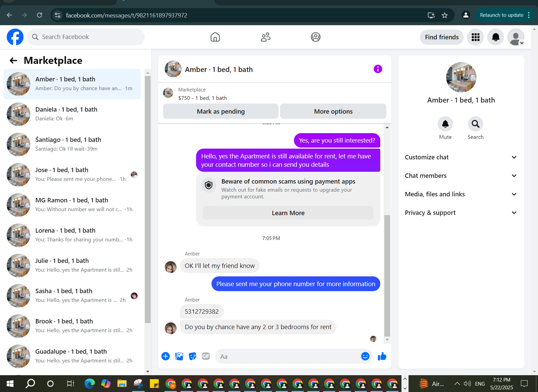538x392 pixels.
Task: Bookmark this page with the star icon
Action: (445, 15)
